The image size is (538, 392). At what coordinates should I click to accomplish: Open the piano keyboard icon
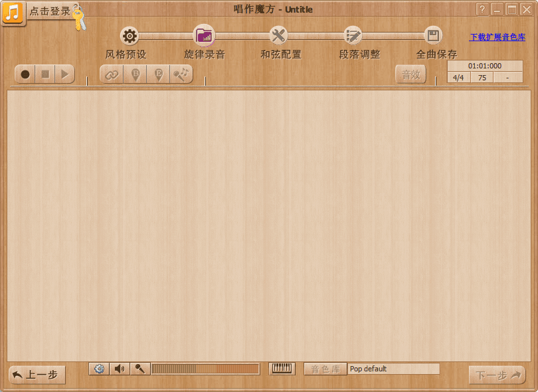point(282,369)
